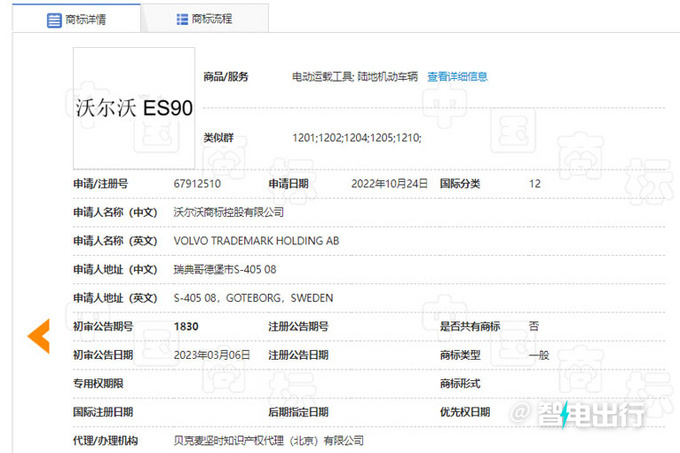Select VOLVO TRADEMARK HOLDING AB text
Screen dimensions: 680x453
point(256,241)
